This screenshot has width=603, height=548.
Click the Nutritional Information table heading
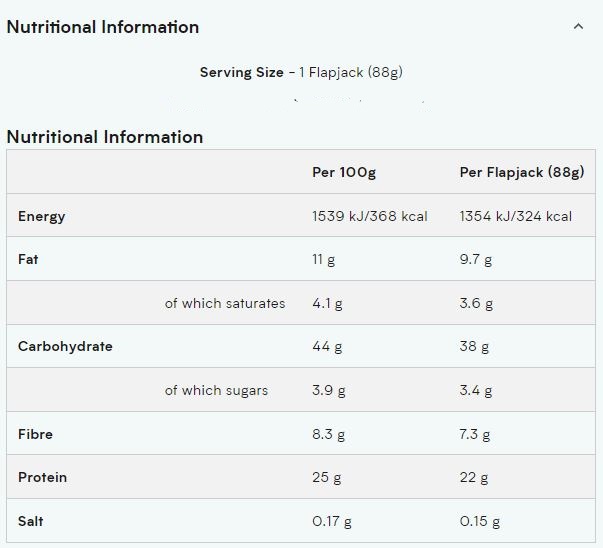105,137
